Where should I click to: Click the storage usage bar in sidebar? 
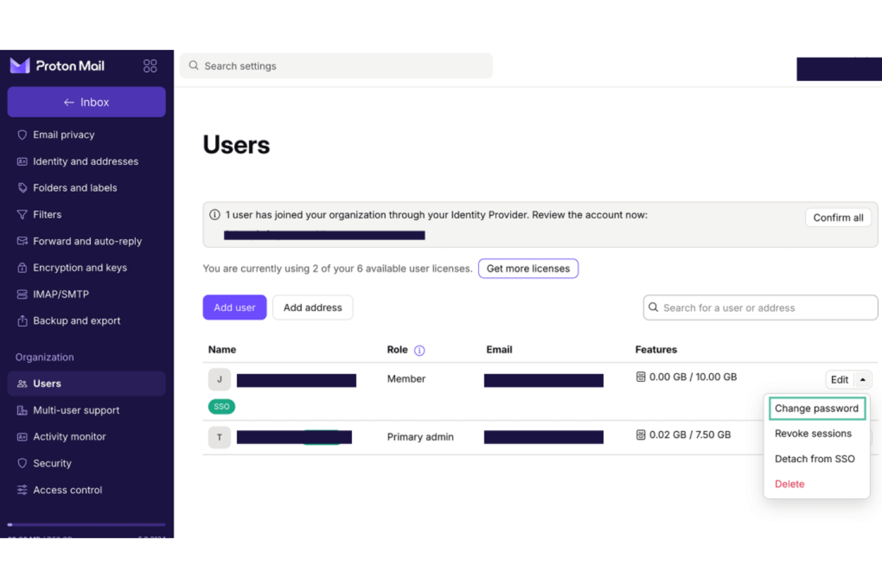point(86,525)
